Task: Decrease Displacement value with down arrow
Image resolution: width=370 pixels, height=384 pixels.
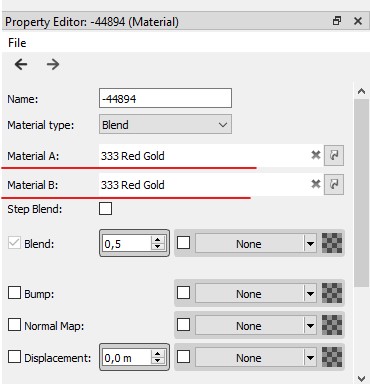Action: 158,361
